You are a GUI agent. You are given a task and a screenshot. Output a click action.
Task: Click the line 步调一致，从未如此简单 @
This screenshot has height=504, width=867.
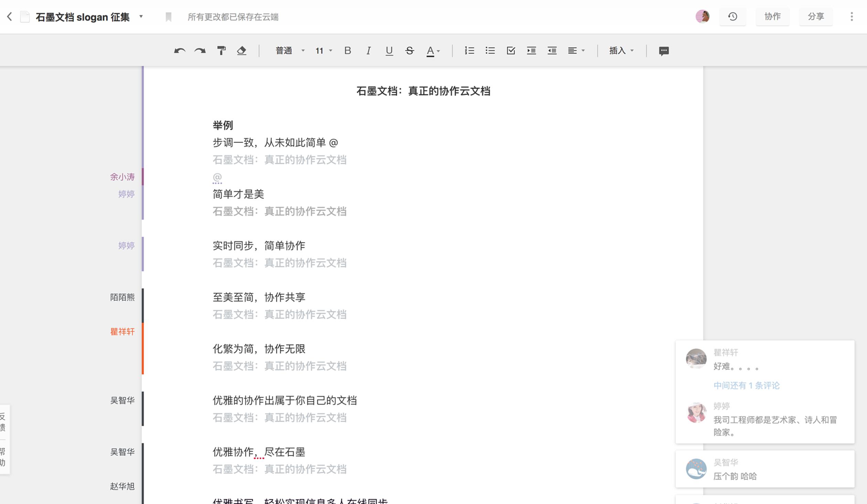pyautogui.click(x=275, y=142)
